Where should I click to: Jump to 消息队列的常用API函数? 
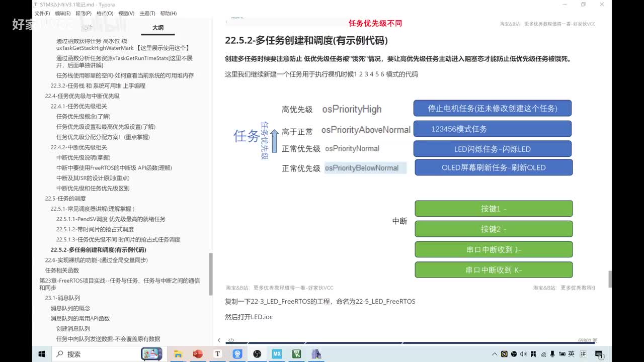pyautogui.click(x=80, y=318)
